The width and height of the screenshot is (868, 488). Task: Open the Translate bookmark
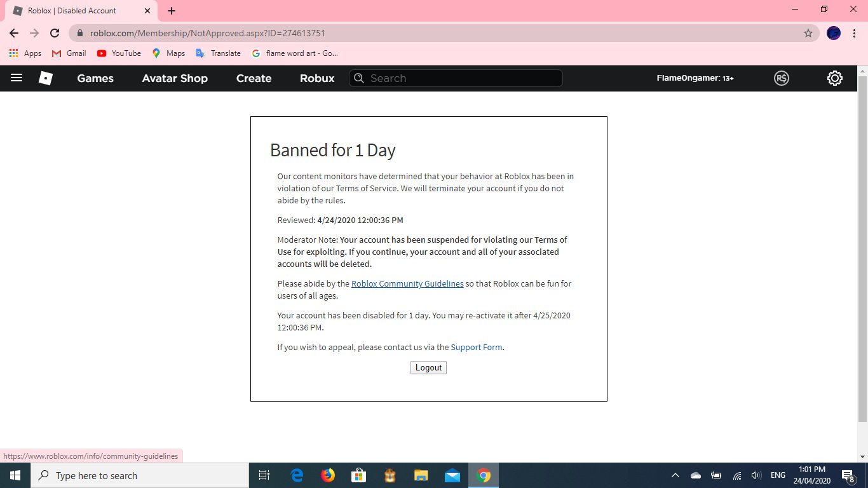(x=218, y=53)
